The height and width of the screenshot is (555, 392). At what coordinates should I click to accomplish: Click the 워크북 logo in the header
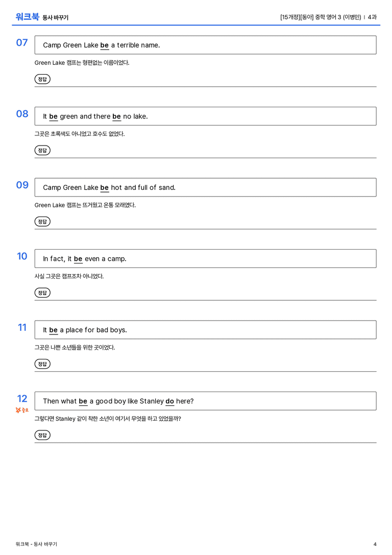click(27, 17)
